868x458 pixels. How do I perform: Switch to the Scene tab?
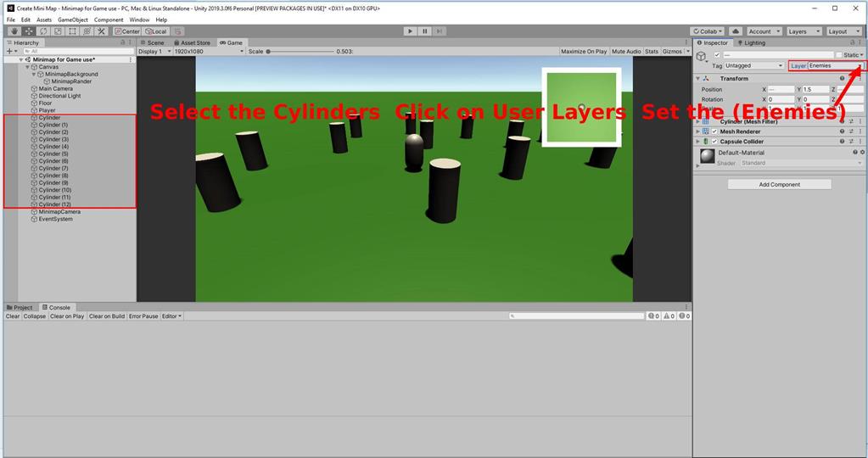[x=152, y=42]
